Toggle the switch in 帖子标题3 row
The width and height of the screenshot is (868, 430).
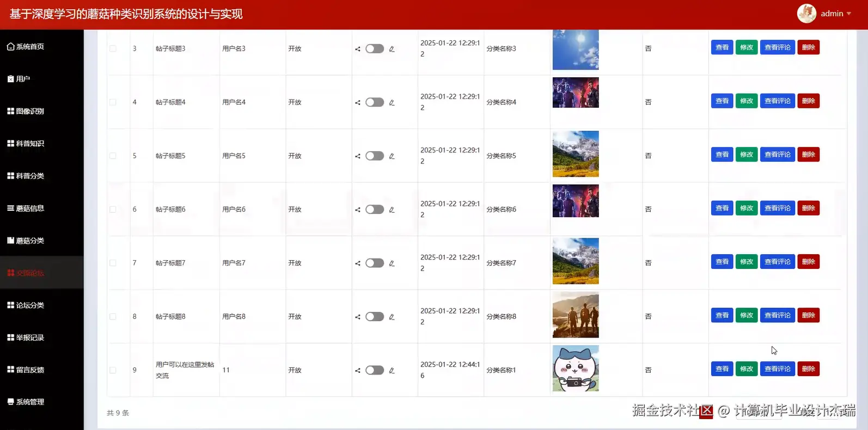pos(375,48)
